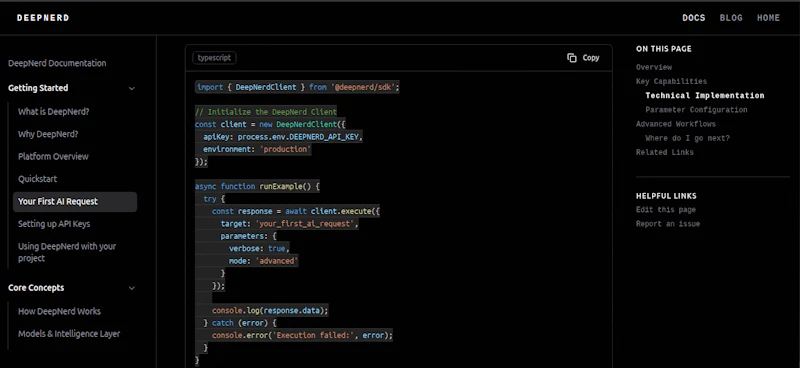Open What is DeepNerd? page
This screenshot has height=368, width=800.
click(54, 111)
